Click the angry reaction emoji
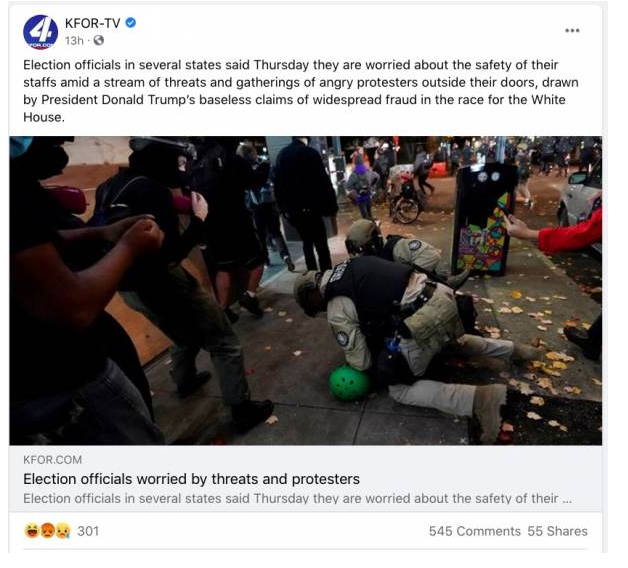Viewport: 628px width, 568px height. click(x=47, y=531)
